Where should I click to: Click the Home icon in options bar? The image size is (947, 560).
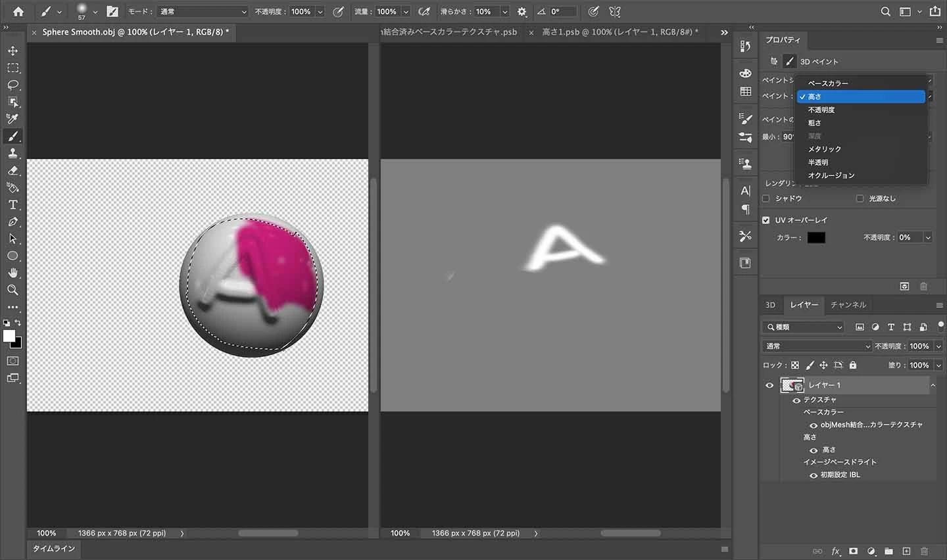point(18,11)
